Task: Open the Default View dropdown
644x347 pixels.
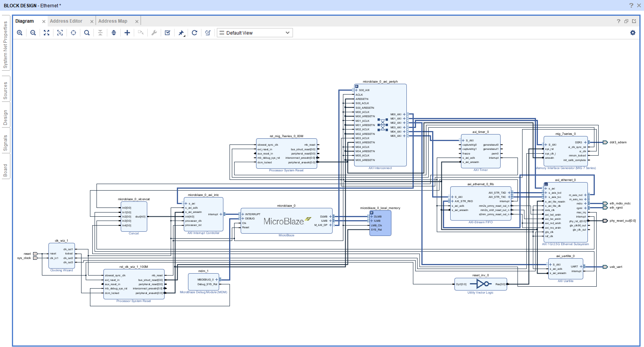Action: (255, 33)
